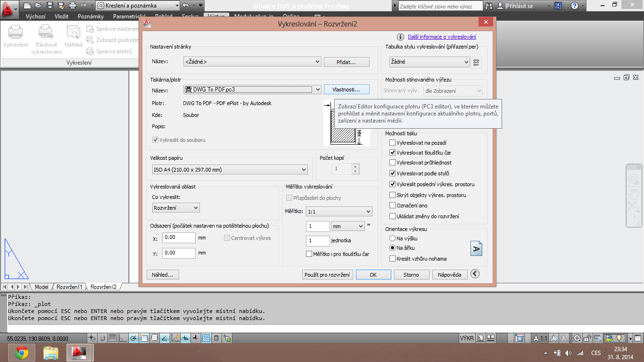
Task: Toggle Grid display in status bar
Action: (x=113, y=338)
